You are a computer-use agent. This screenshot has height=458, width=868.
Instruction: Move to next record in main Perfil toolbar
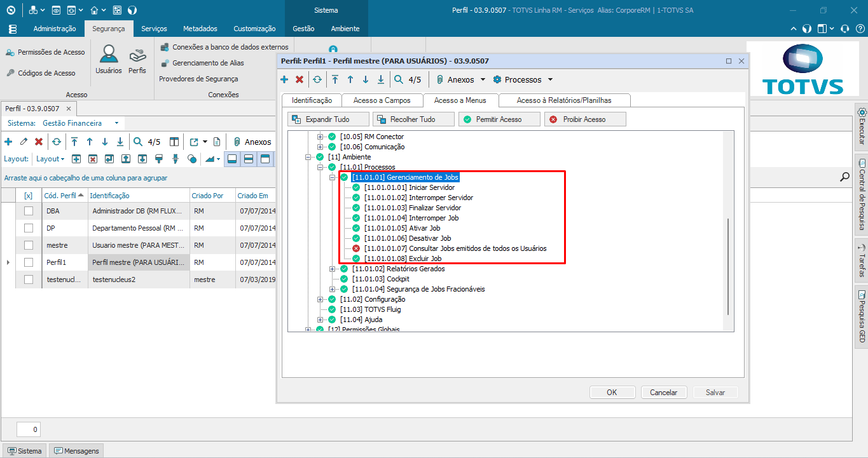point(105,142)
